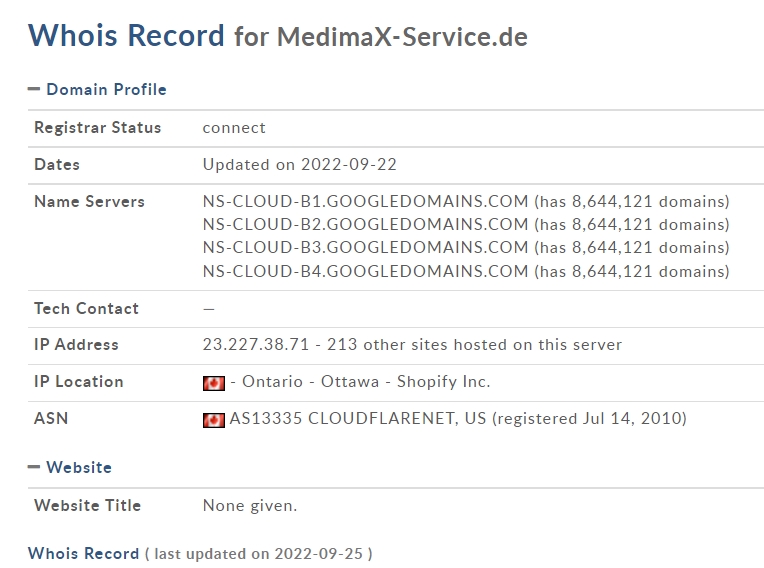Viewport: 764px width, 568px height.
Task: Select the Registrar Status value connect
Action: pos(234,128)
